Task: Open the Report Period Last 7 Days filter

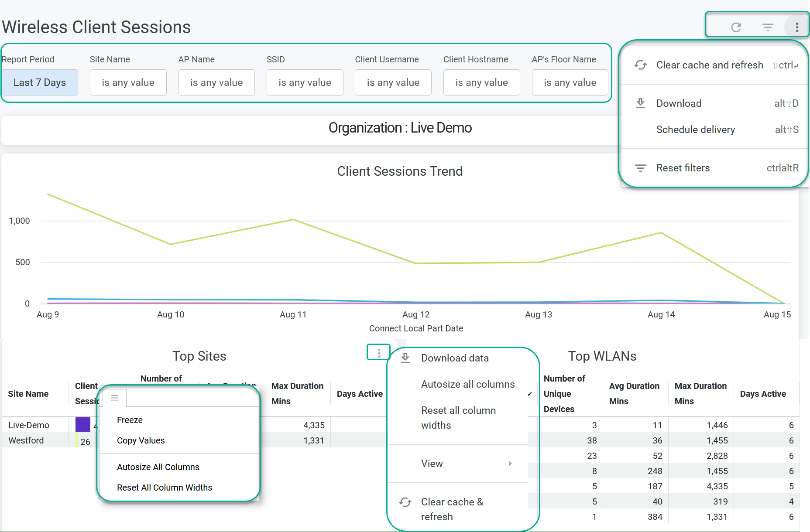Action: tap(40, 82)
